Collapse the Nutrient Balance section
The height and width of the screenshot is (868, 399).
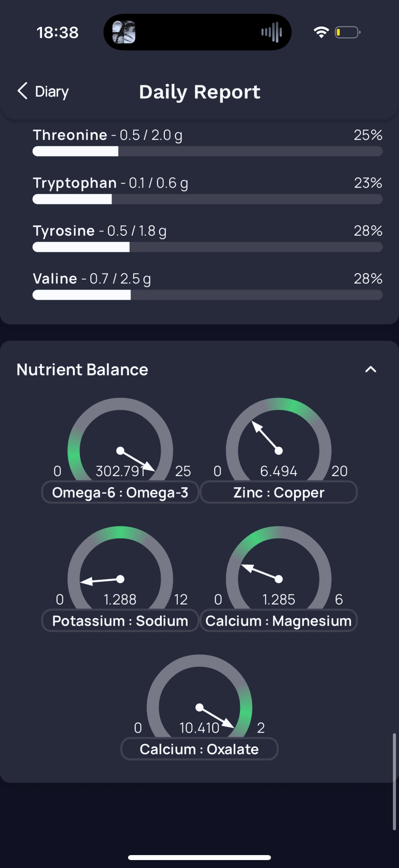pos(371,370)
